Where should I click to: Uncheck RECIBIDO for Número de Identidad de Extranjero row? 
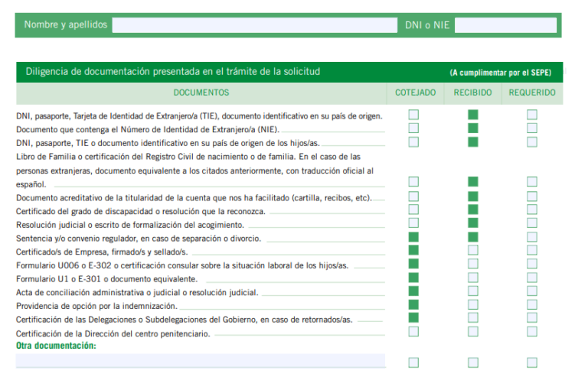click(x=473, y=128)
